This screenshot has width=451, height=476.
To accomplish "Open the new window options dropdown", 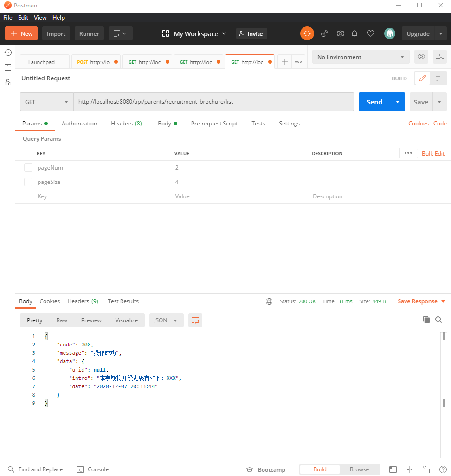I will [x=120, y=33].
